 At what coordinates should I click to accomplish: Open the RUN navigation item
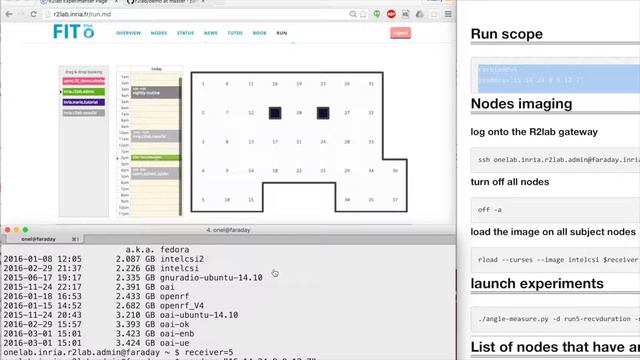282,33
